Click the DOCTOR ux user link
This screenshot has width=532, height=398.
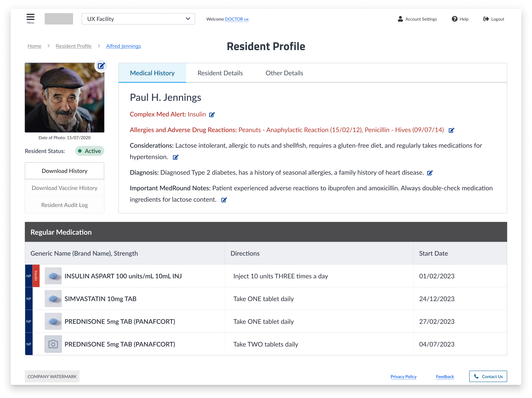tap(237, 19)
